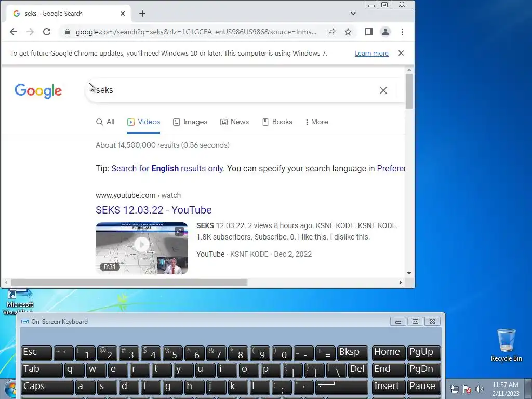This screenshot has height=399, width=532.
Task: Dismiss the Windows 7 update notice
Action: click(401, 53)
